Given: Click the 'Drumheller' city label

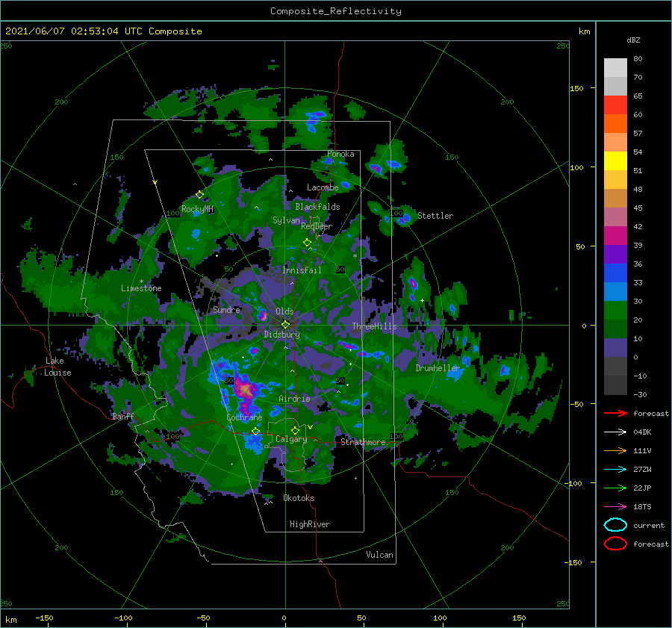Looking at the screenshot, I should pos(438,368).
